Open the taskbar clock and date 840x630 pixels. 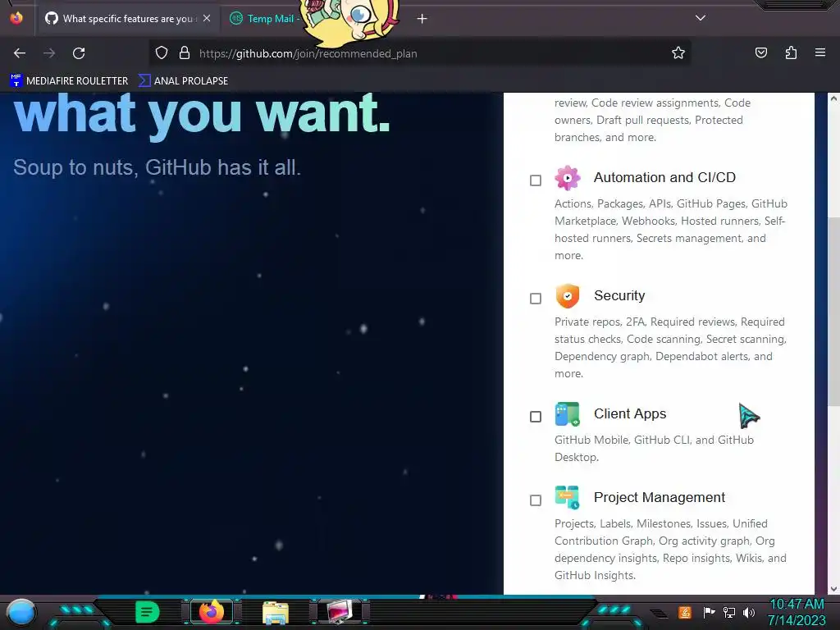797,612
